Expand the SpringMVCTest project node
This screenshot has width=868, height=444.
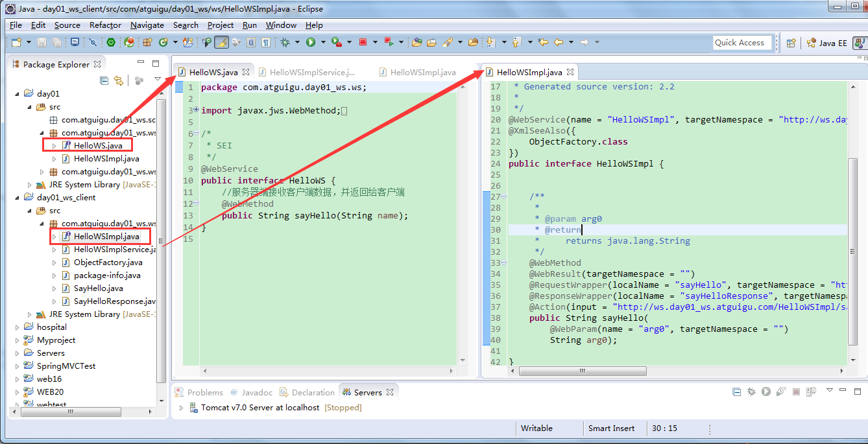[x=18, y=366]
